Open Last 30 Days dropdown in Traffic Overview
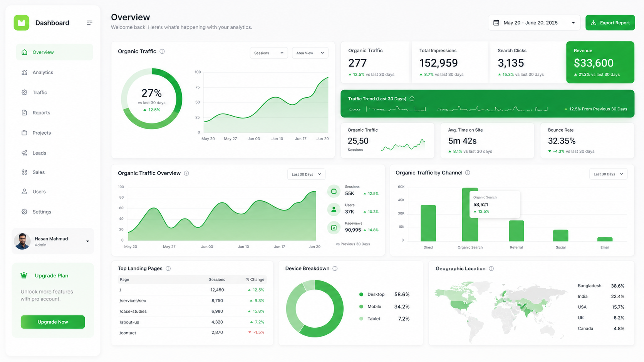The height and width of the screenshot is (362, 644). coord(306,174)
